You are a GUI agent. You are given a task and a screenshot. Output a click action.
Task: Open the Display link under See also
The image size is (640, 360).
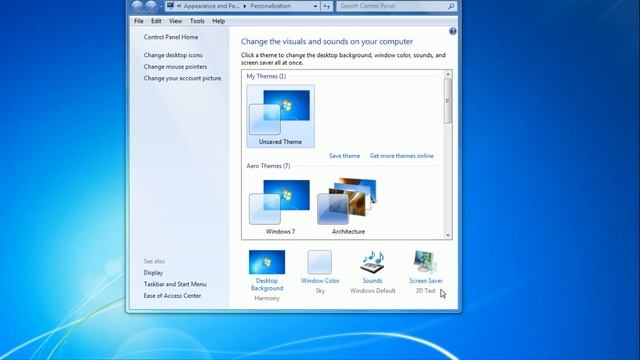pos(153,273)
